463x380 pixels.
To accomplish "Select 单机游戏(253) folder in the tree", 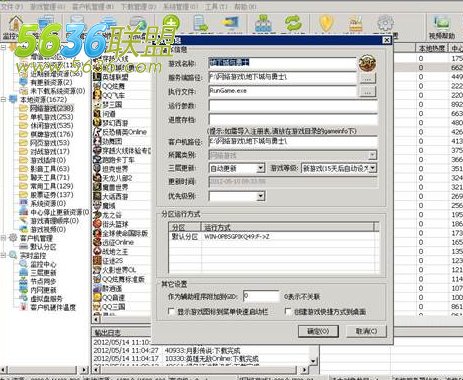I will point(46,117).
